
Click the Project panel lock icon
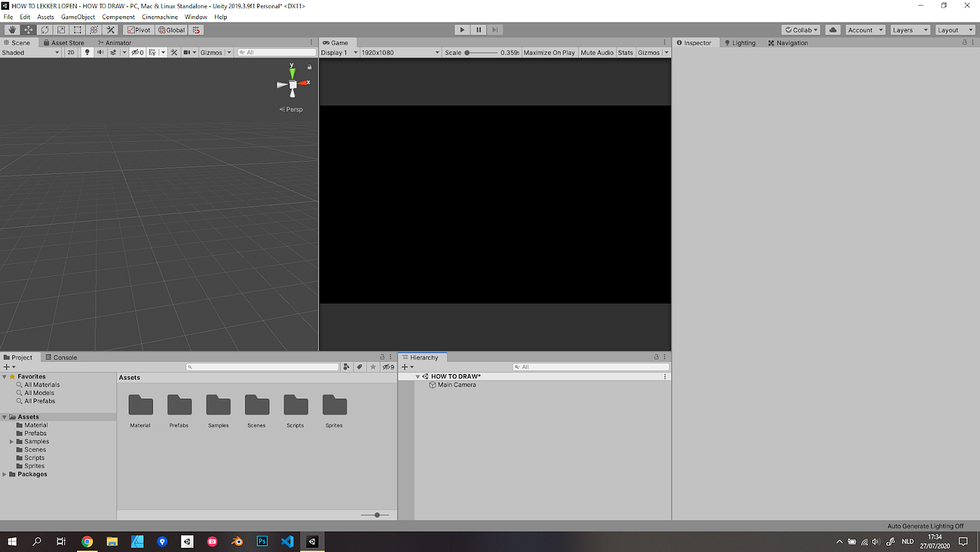pyautogui.click(x=382, y=357)
